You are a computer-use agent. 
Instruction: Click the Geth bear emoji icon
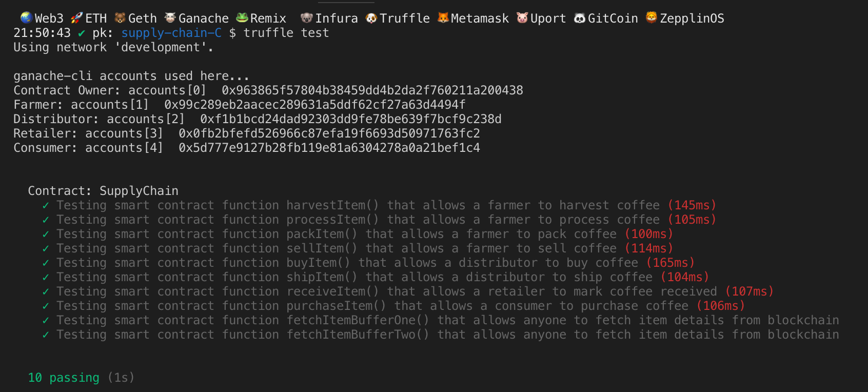point(120,18)
